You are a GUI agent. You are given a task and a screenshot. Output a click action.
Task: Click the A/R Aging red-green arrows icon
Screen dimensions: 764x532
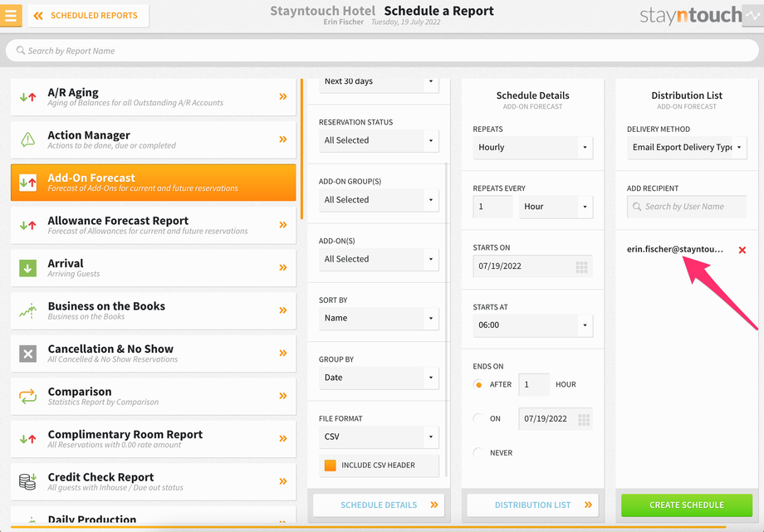27,97
